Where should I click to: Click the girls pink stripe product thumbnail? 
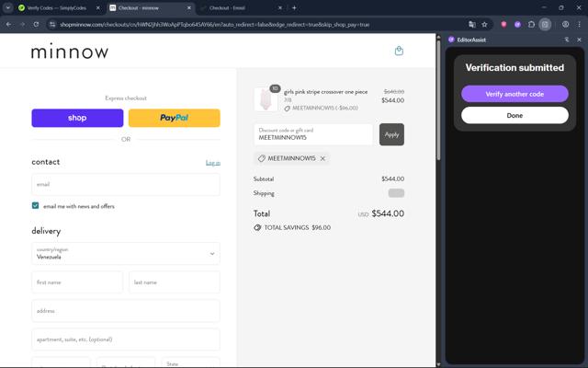(266, 100)
